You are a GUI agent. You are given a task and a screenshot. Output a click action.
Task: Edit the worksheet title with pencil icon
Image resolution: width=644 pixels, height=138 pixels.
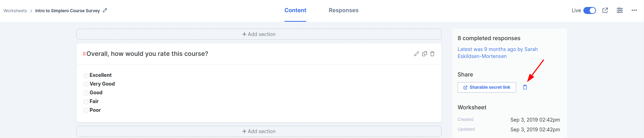click(105, 10)
